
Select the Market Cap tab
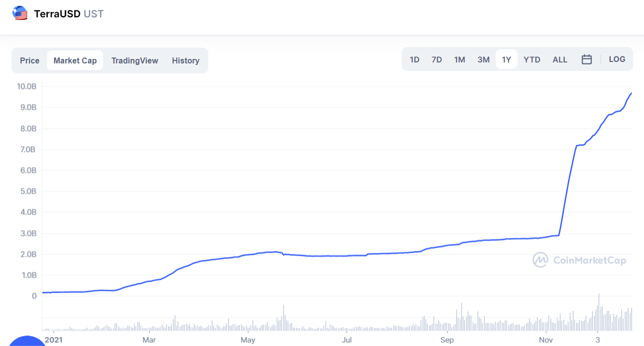(75, 60)
